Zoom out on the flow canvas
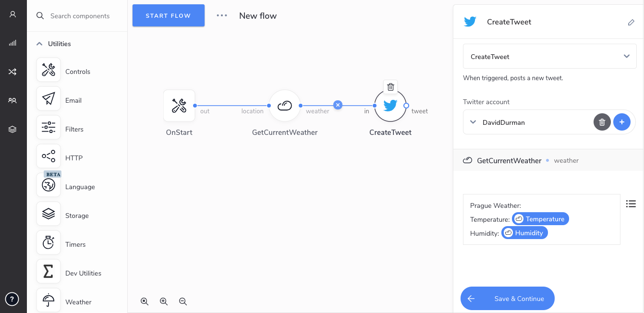This screenshot has height=313, width=644. (x=183, y=301)
